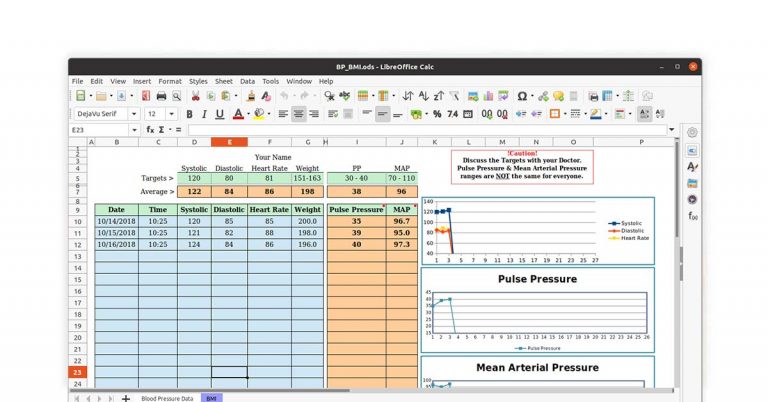
Task: Open the Font Name dropdown
Action: coord(134,114)
